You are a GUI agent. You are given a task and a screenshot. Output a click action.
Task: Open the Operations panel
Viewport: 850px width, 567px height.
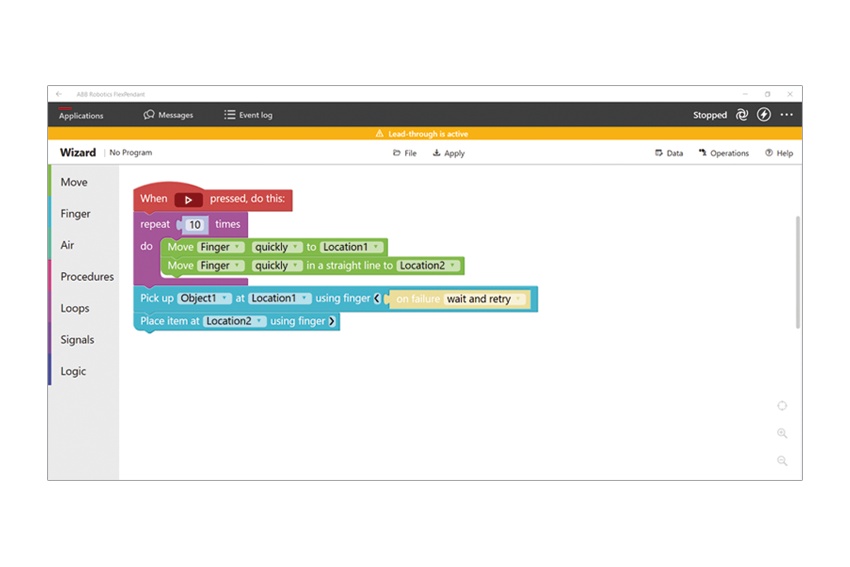click(724, 153)
